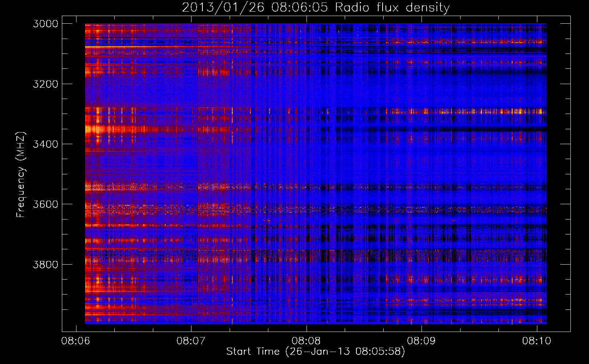589x364 pixels.
Task: Click the 08:10 time tick label
Action: (x=537, y=341)
